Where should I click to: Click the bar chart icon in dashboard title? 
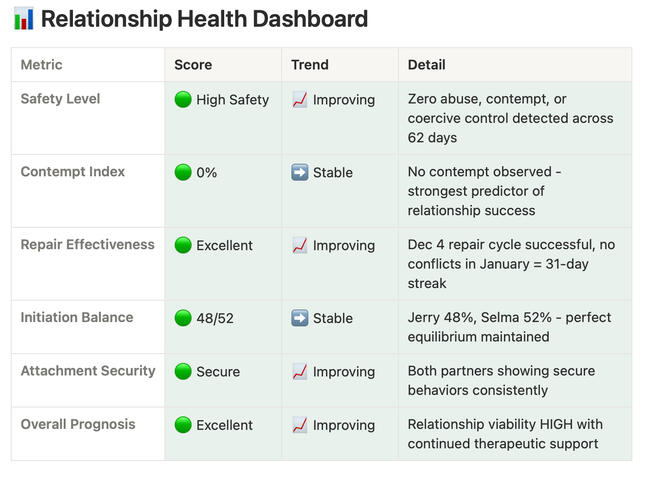24,19
